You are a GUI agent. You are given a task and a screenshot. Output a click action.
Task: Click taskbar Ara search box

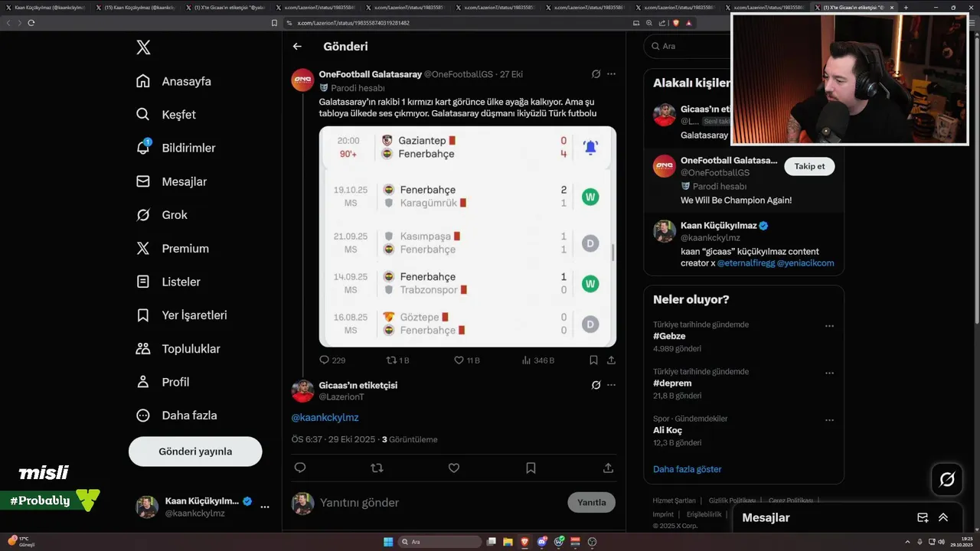click(x=438, y=542)
